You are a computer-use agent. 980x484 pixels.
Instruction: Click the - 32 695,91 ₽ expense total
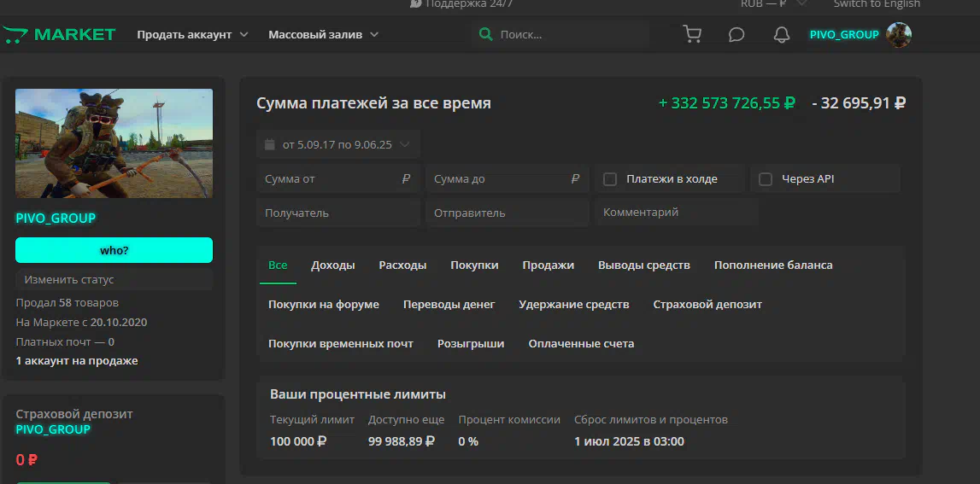[859, 103]
